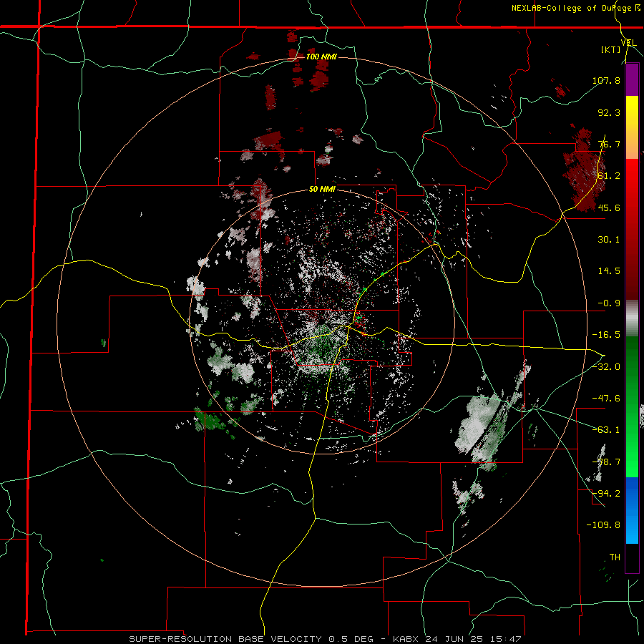Click the -16.5 legend value

pos(606,334)
